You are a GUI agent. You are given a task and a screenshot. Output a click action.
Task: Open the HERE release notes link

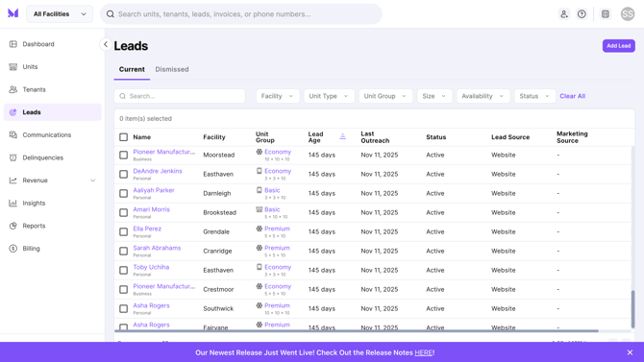coord(423,352)
